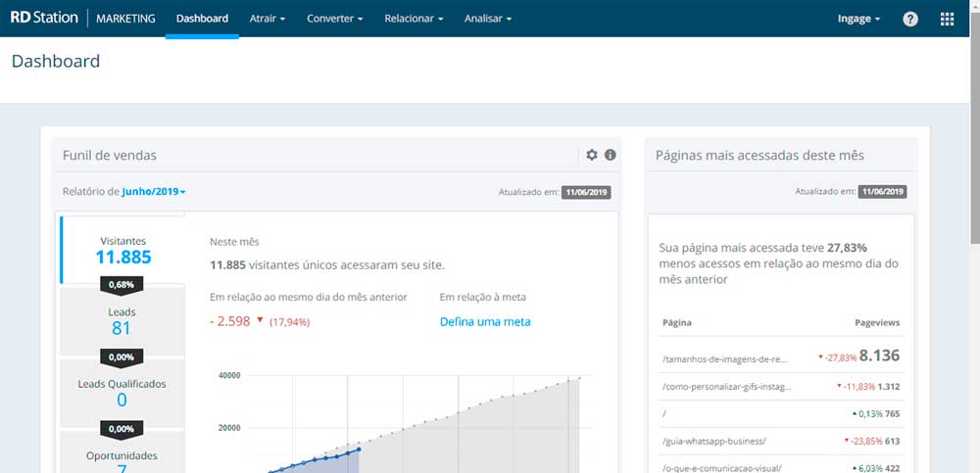
Task: Open the Junho/2019 report period dropdown
Action: 154,192
